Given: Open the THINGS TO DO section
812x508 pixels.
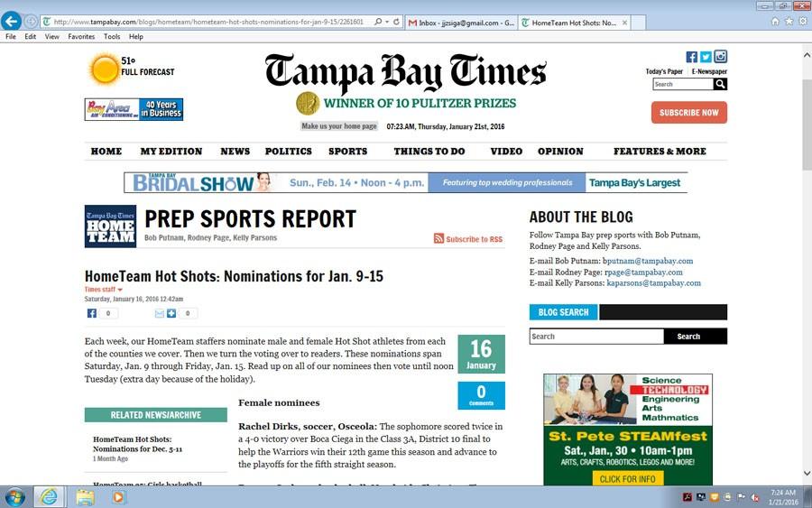Looking at the screenshot, I should pyautogui.click(x=429, y=152).
